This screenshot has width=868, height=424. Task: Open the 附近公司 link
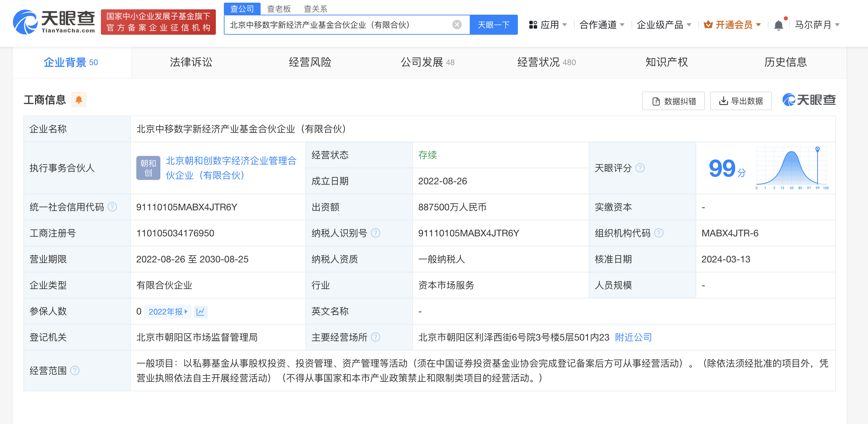tap(633, 337)
